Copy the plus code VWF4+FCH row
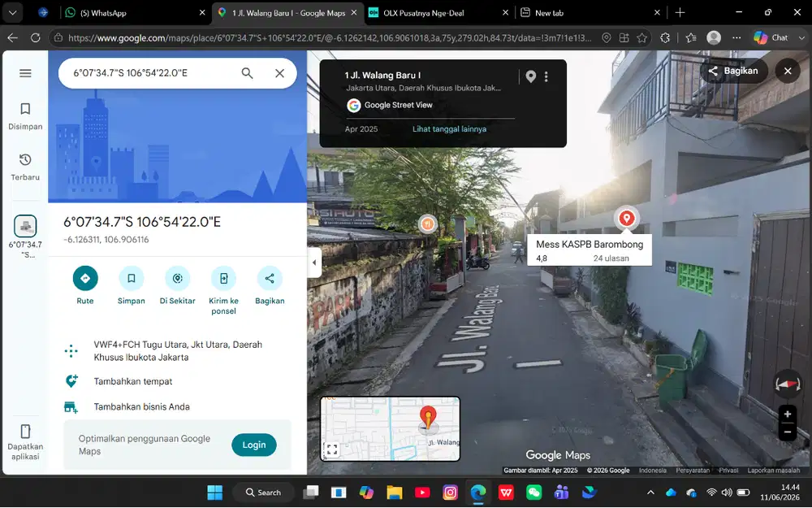Screen dimensions: 812x508 177,351
